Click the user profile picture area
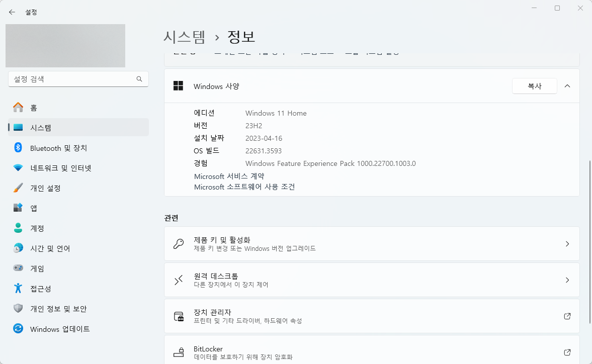 coord(65,46)
